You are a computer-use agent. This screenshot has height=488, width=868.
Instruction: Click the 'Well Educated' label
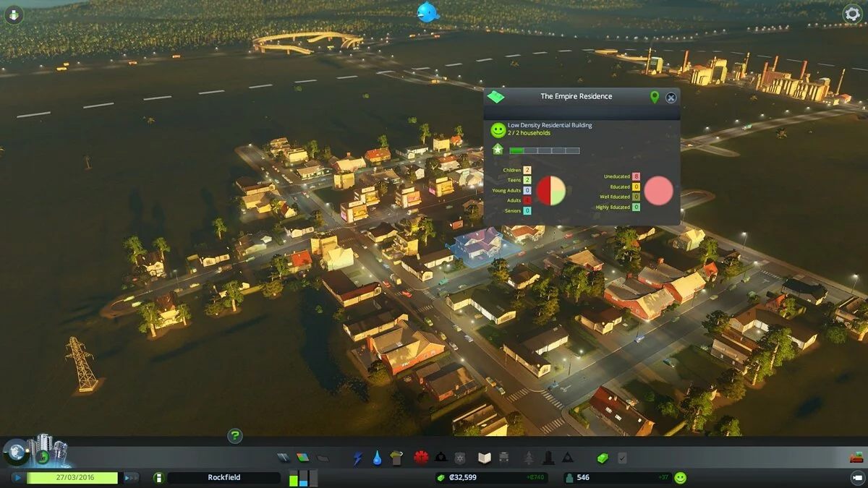615,197
